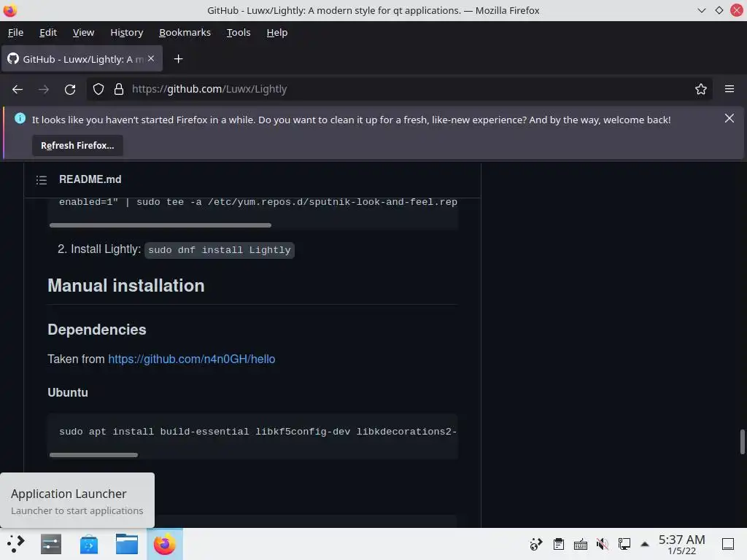Open the clock and calendar widget
Image resolution: width=747 pixels, height=560 pixels.
pyautogui.click(x=682, y=544)
